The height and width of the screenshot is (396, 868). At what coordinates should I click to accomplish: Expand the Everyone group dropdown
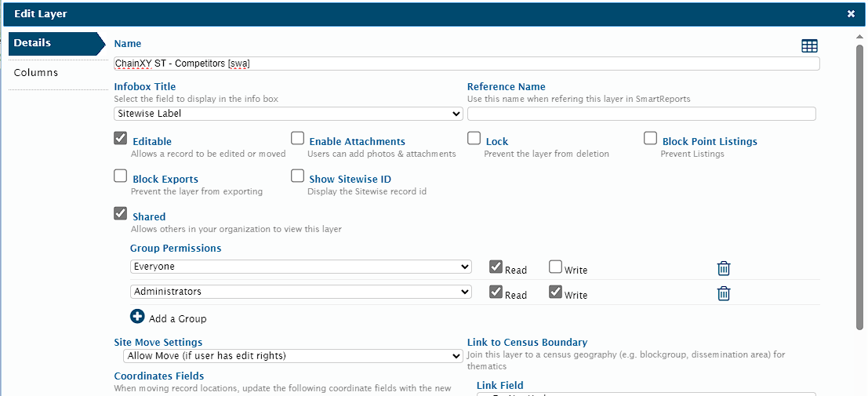[x=300, y=267]
